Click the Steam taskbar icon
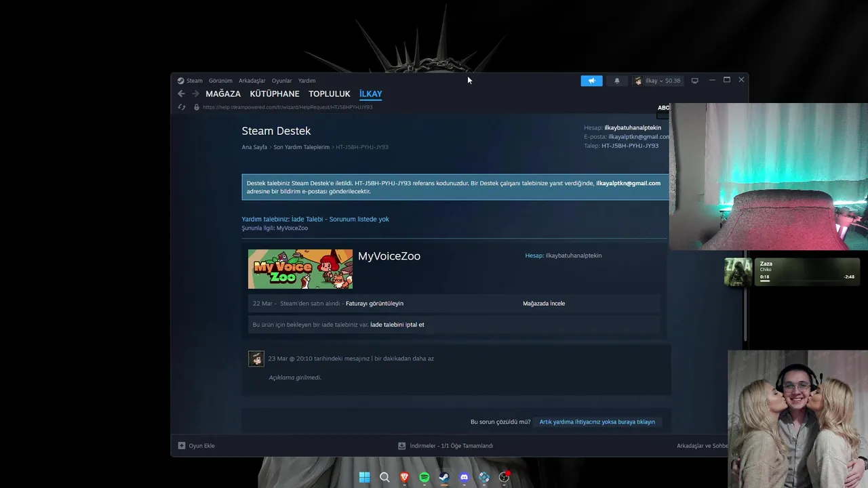 pos(443,477)
